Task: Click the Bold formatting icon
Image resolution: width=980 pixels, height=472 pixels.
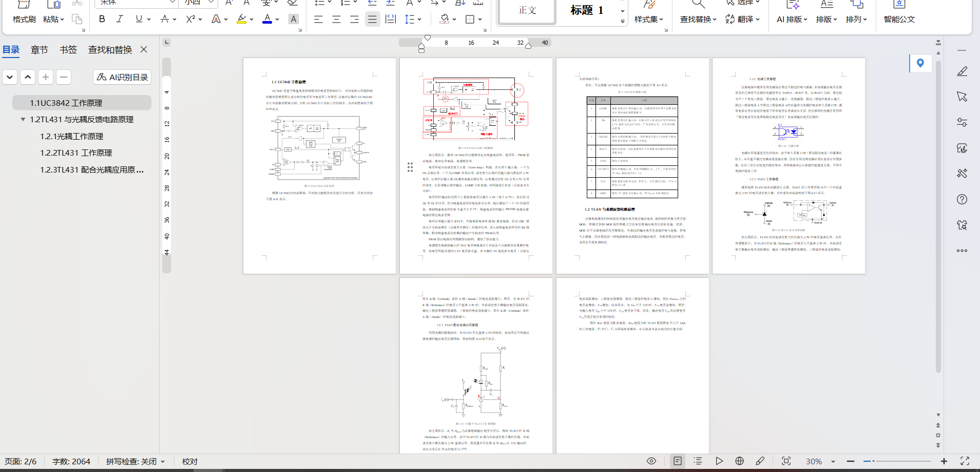Action: click(102, 19)
